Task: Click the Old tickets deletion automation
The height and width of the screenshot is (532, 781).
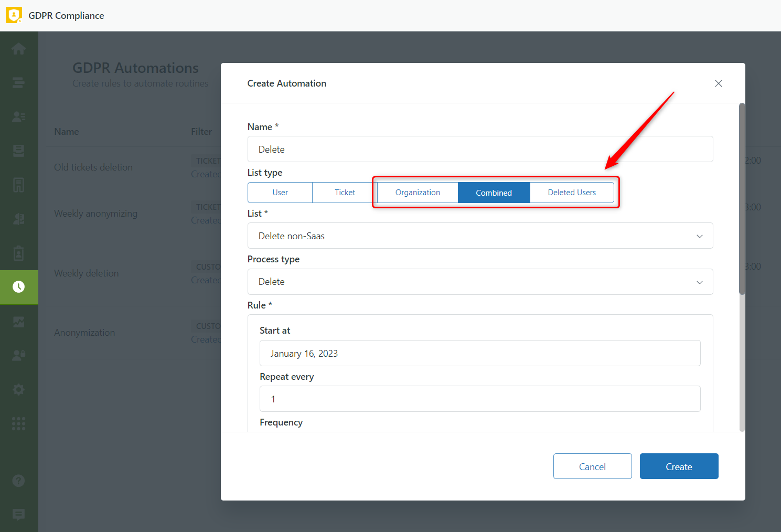Action: tap(93, 167)
